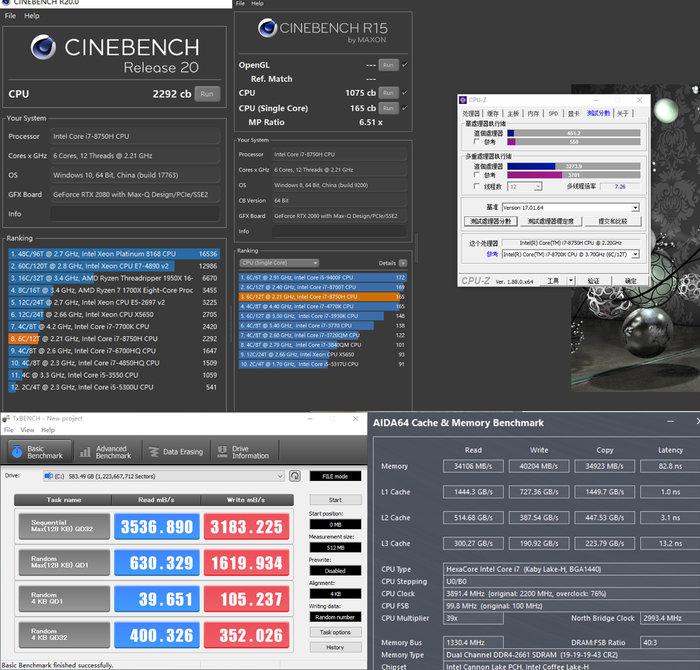This screenshot has height=670, width=700.
Task: Toggle the OpenGL test checkbox in Cinebench R15
Action: coord(404,65)
